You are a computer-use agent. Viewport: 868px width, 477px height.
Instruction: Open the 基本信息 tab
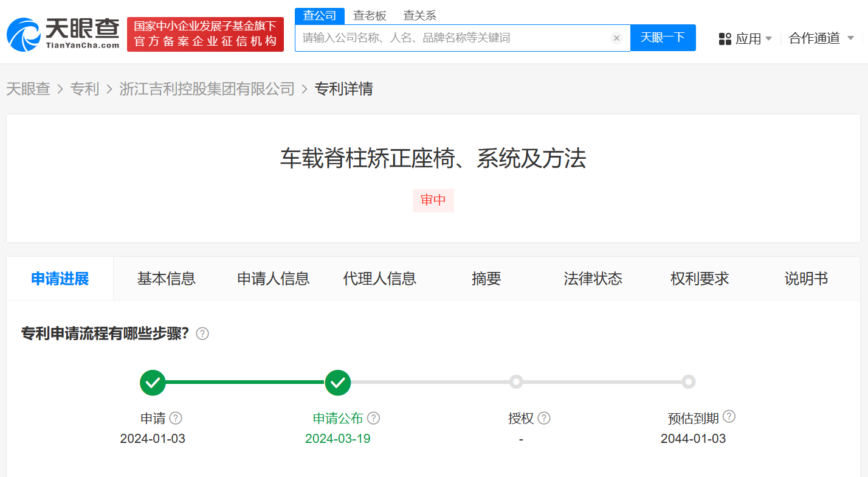coord(167,279)
